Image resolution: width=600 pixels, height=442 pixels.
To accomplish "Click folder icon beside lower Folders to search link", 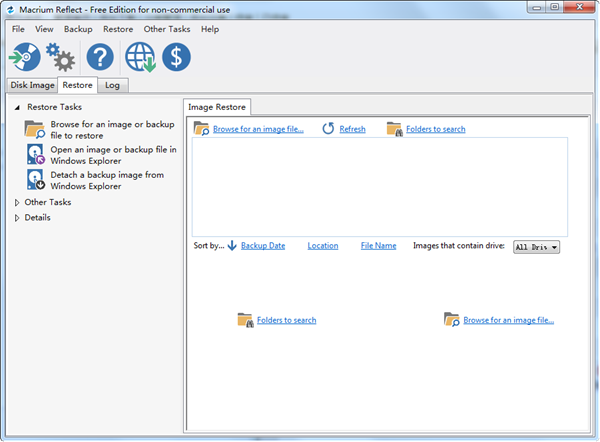I will pyautogui.click(x=245, y=320).
